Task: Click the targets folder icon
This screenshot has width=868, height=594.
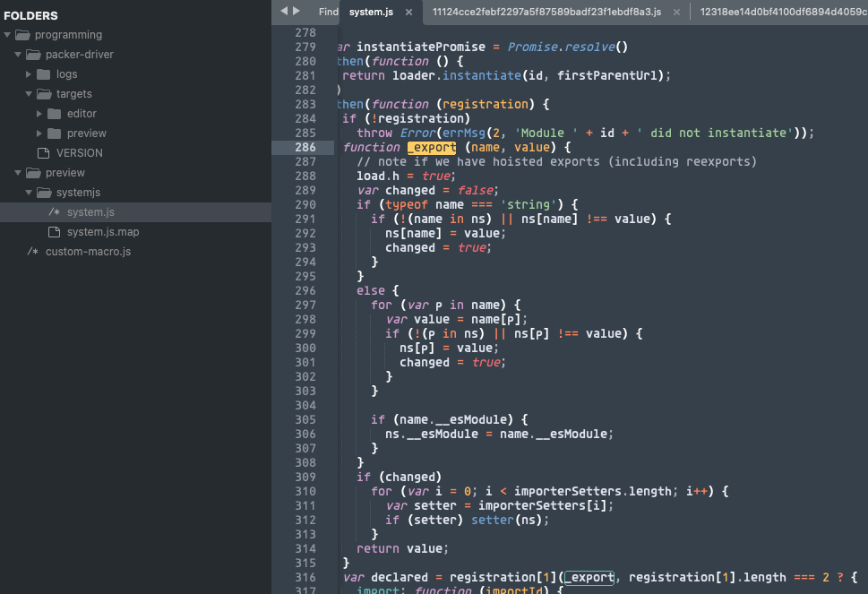Action: point(44,94)
